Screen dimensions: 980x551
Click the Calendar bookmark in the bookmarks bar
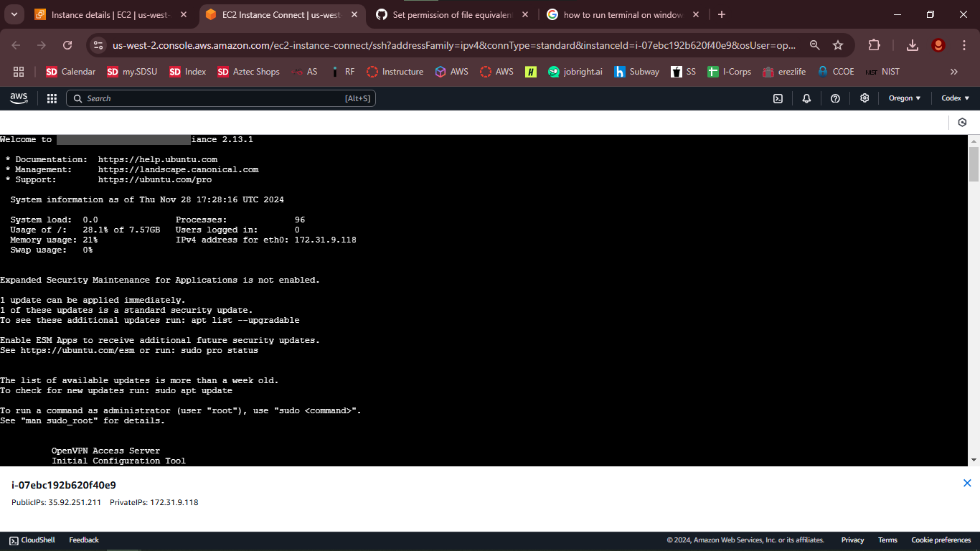click(x=70, y=71)
